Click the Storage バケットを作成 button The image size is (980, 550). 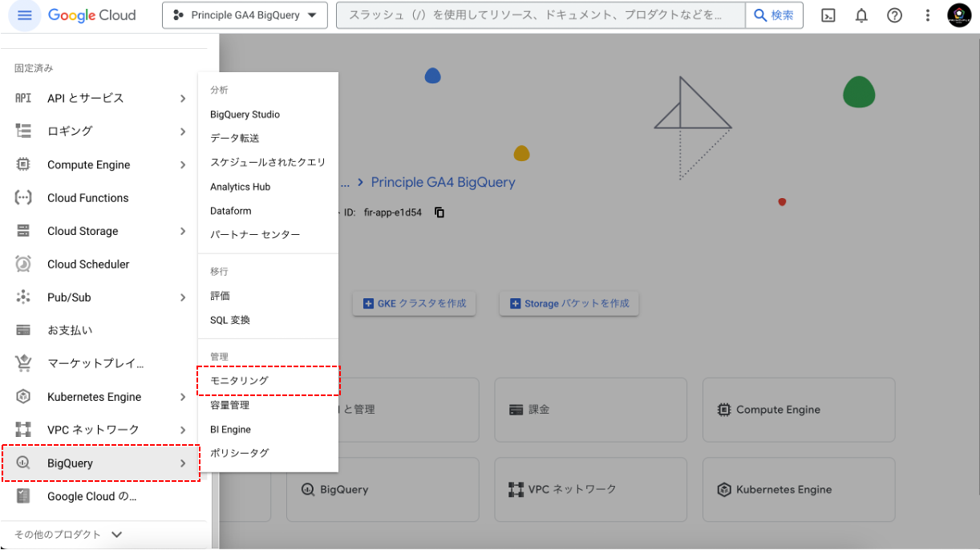pyautogui.click(x=569, y=304)
